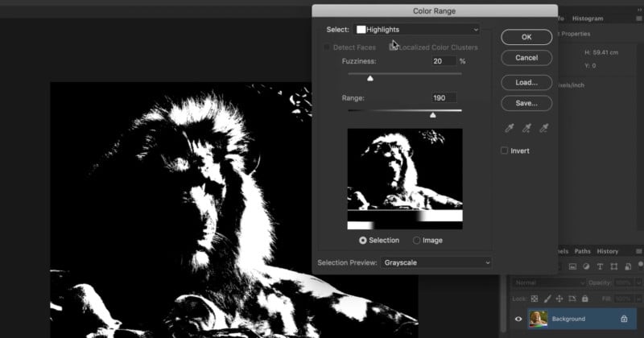Click the Cancel button
The image size is (644, 338).
tap(526, 58)
